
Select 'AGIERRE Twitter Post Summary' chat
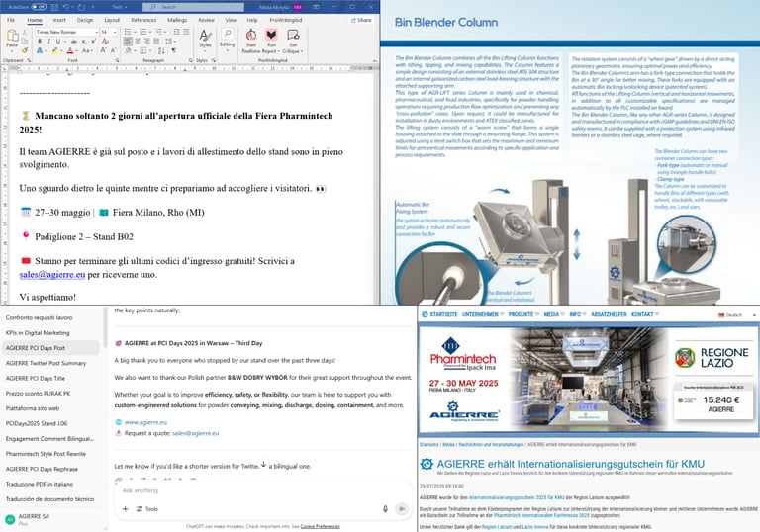(46, 363)
